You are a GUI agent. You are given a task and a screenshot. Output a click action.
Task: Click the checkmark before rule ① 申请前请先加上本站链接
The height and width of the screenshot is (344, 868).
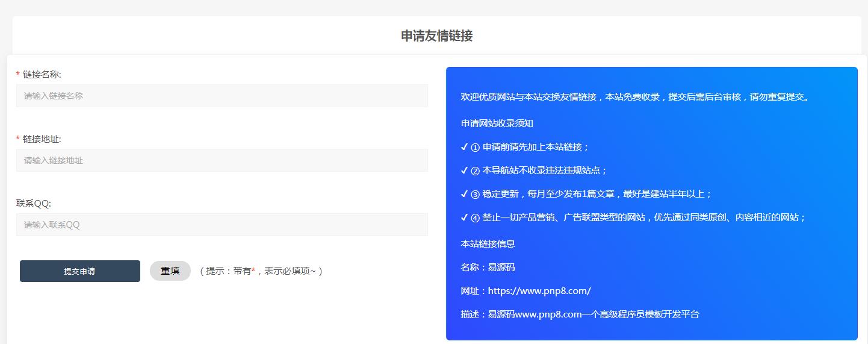pos(464,147)
